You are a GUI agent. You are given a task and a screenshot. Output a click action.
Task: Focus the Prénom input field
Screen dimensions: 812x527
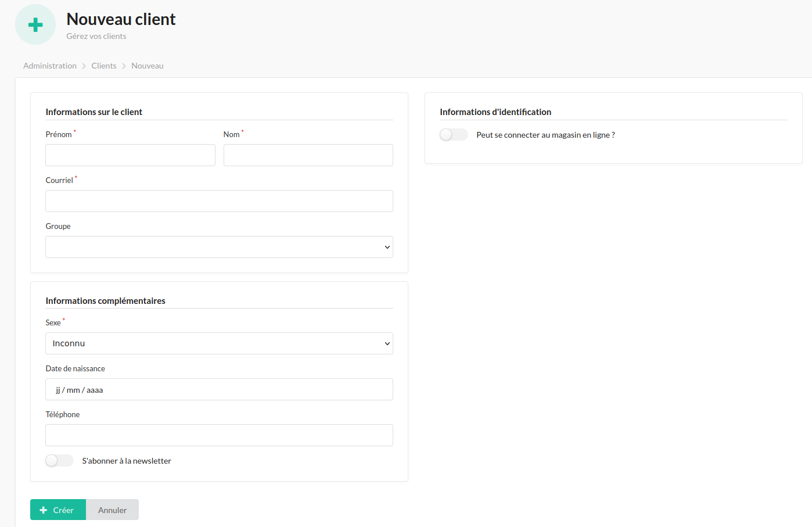pos(130,155)
